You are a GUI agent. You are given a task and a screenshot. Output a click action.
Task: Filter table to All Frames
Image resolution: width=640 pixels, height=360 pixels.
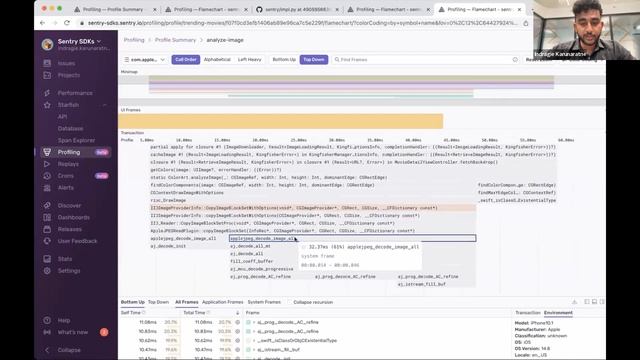click(x=187, y=302)
